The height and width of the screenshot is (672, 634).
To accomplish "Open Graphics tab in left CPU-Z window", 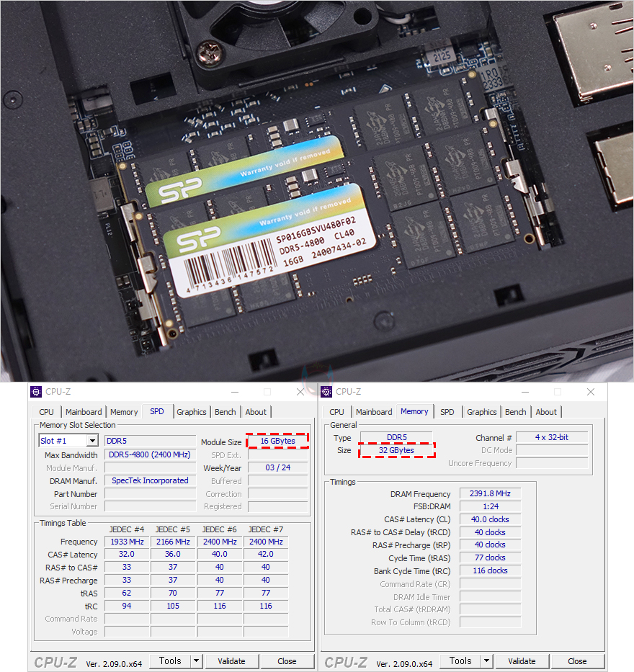I will coord(192,412).
